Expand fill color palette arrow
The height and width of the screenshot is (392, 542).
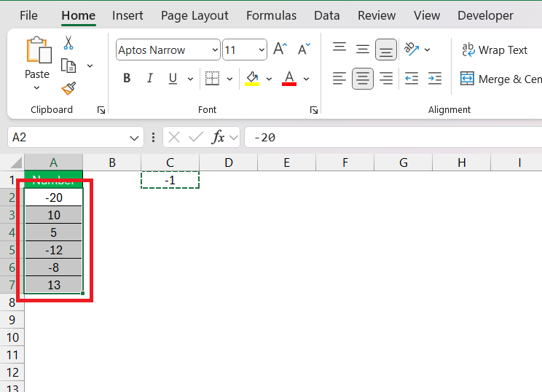point(269,79)
